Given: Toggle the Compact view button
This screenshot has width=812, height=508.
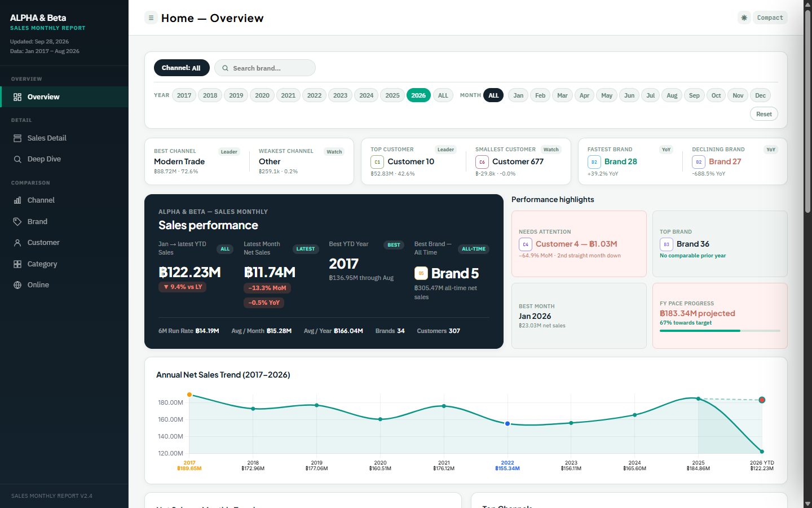Looking at the screenshot, I should 770,18.
